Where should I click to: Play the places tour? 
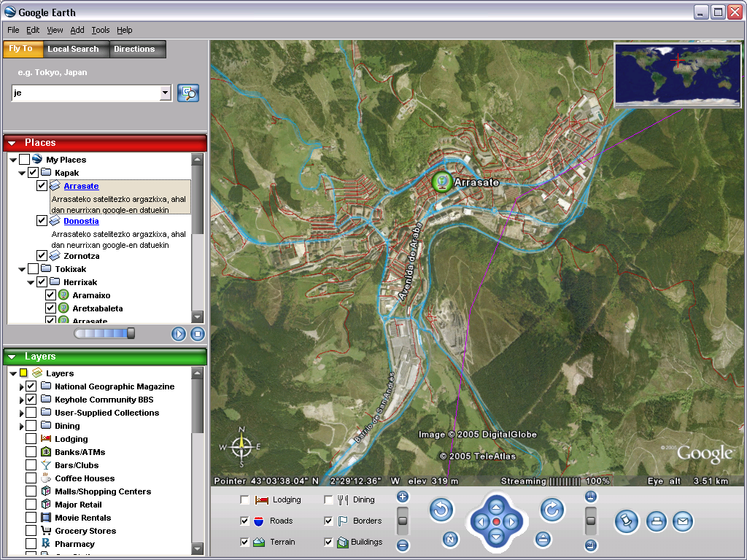pyautogui.click(x=179, y=334)
